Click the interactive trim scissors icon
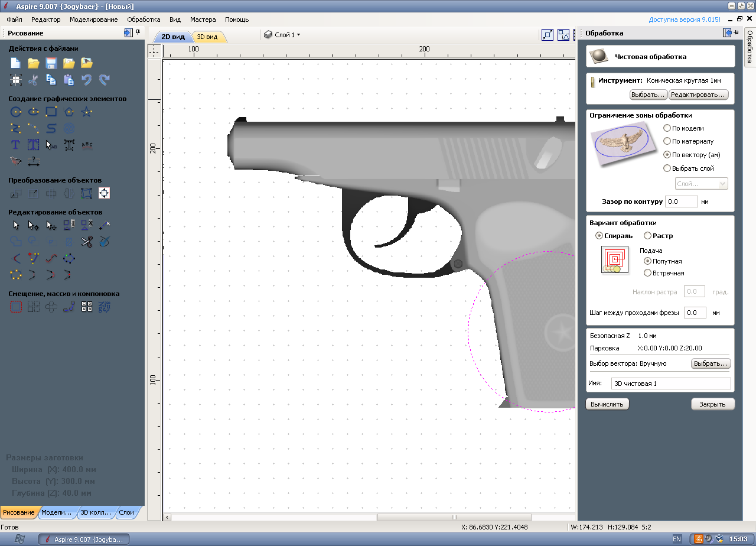 click(x=87, y=242)
